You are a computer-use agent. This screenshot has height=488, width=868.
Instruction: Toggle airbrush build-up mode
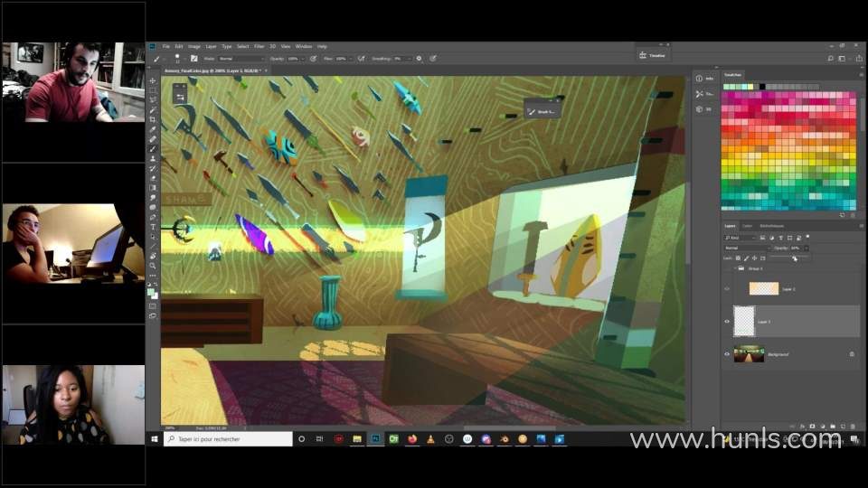(362, 58)
